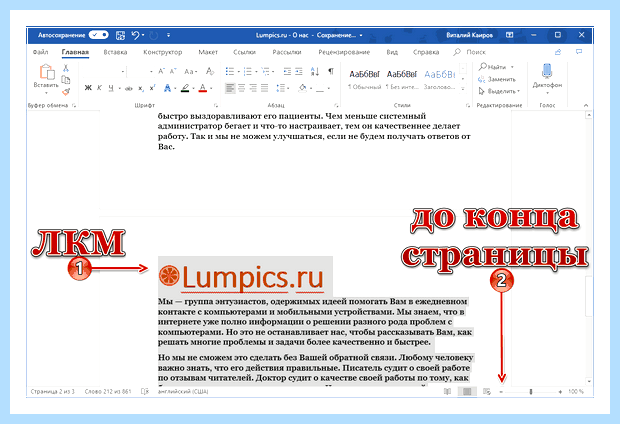The height and width of the screenshot is (424, 620).
Task: Activate the Format Painter brush
Action: pyautogui.click(x=66, y=92)
